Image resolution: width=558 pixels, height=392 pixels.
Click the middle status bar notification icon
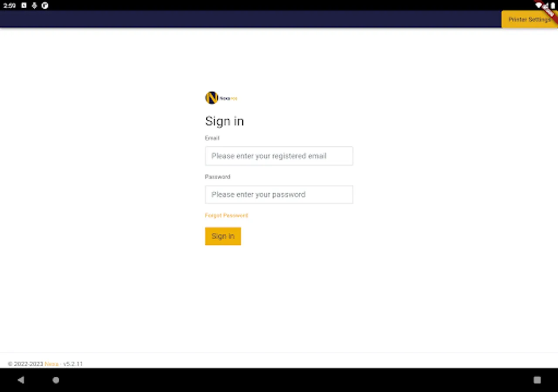34,6
